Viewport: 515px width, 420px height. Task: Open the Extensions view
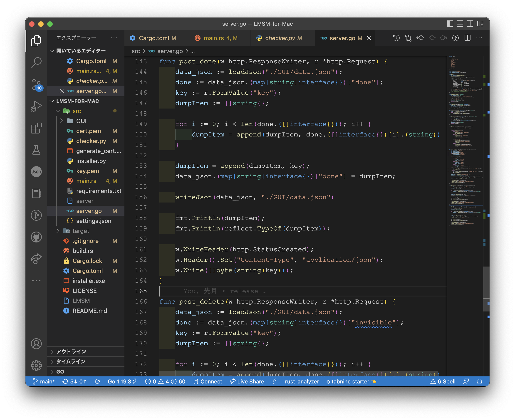[x=36, y=128]
